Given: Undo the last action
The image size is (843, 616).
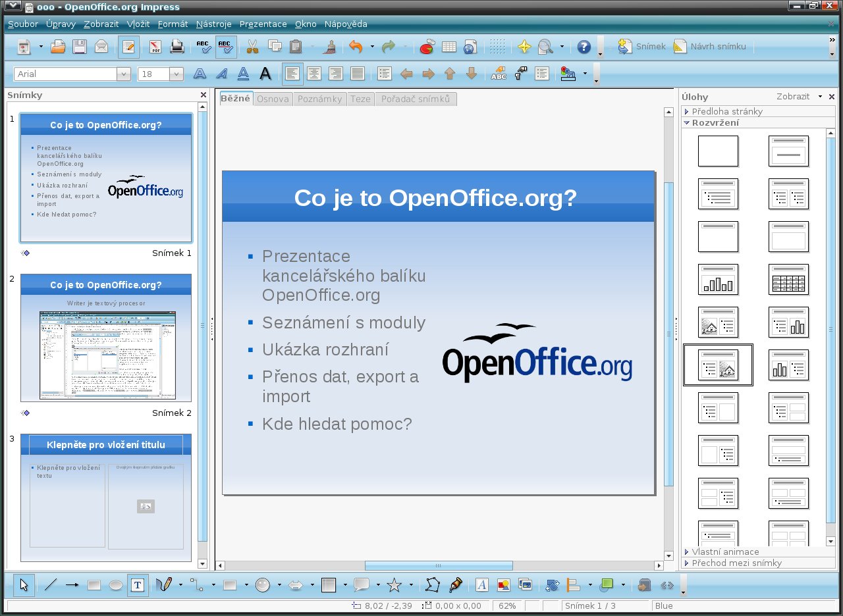Looking at the screenshot, I should pos(356,47).
